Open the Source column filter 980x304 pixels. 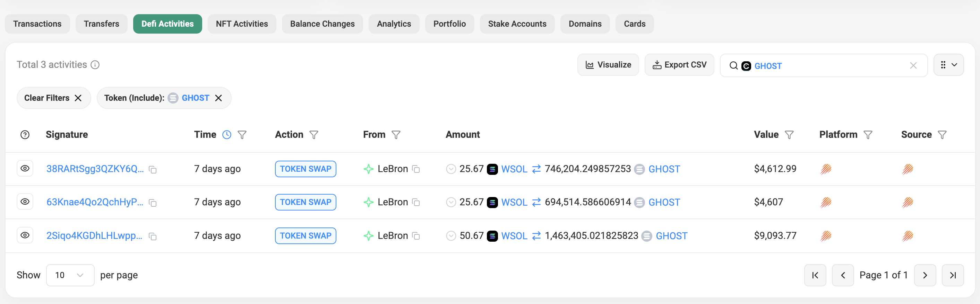point(942,135)
